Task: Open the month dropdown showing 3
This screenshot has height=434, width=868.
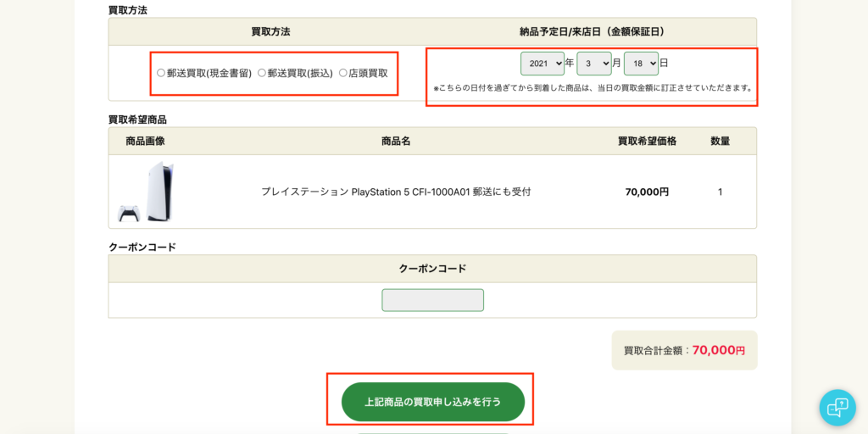Action: pos(594,64)
